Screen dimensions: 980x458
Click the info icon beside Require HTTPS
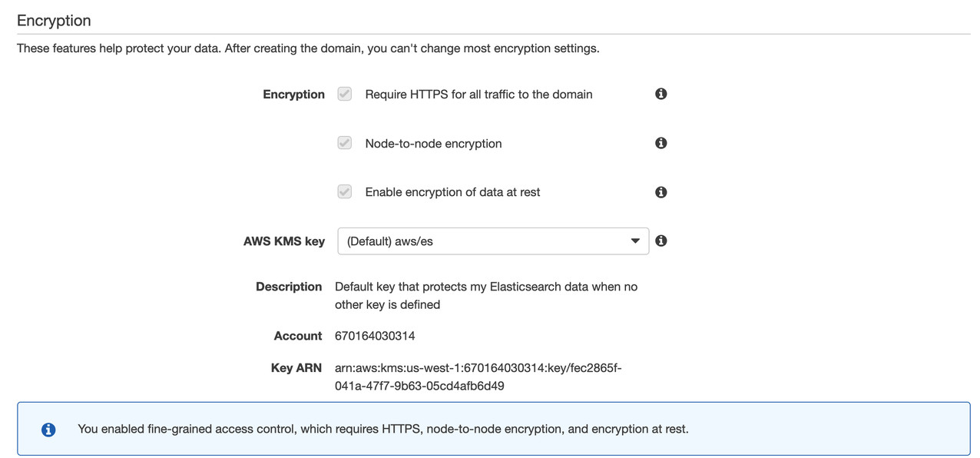[661, 93]
